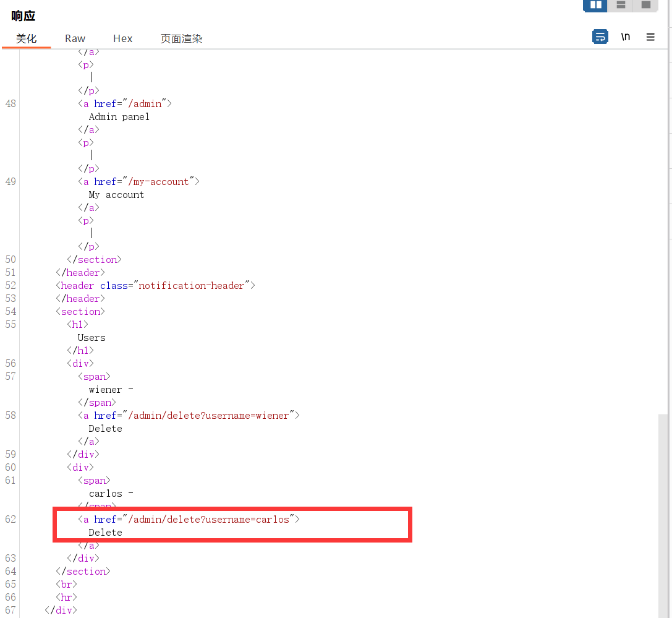Select the top-bottom stacked layout icon
This screenshot has height=618, width=672.
(x=621, y=5)
